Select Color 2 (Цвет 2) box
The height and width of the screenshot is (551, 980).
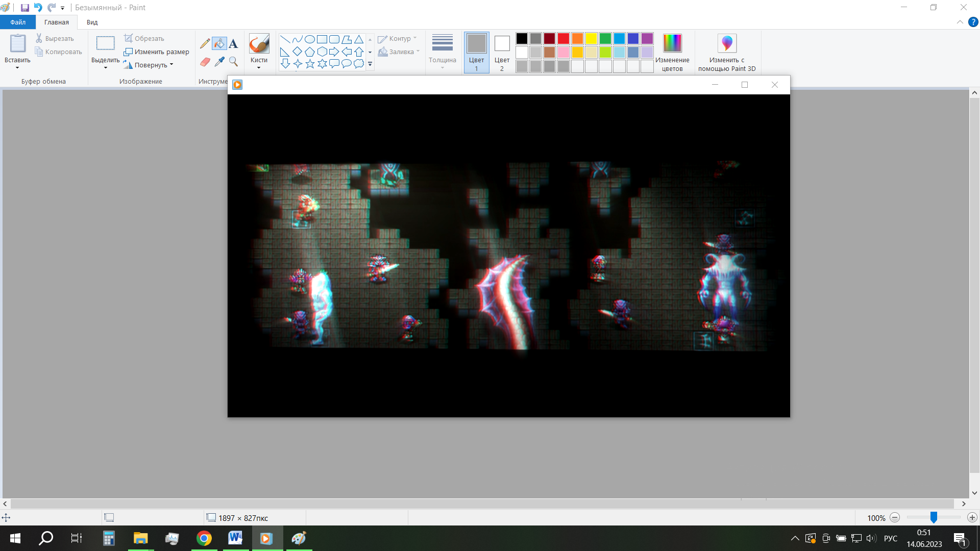[502, 52]
